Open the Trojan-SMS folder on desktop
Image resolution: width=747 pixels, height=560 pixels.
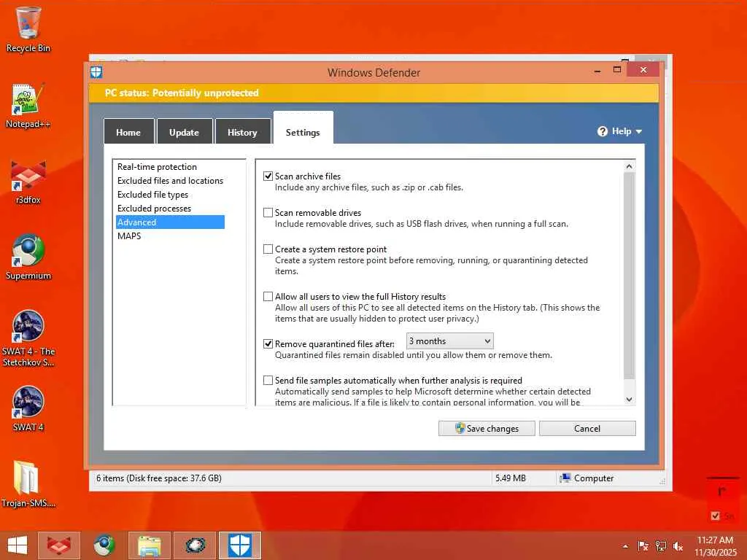click(28, 483)
